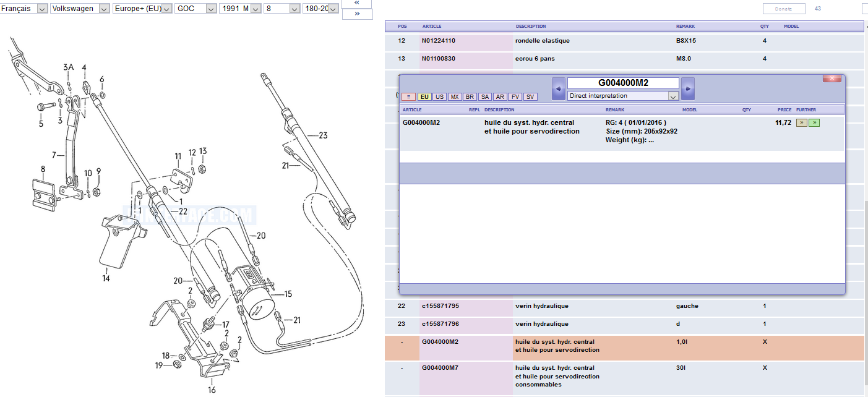This screenshot has height=397, width=868.
Task: Open the GOC model dropdown
Action: (196, 9)
